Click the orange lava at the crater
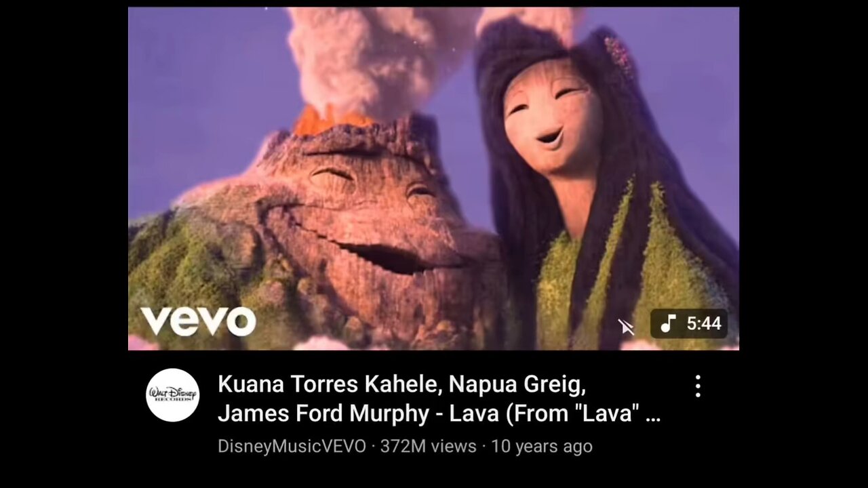Image resolution: width=868 pixels, height=488 pixels. pos(332,121)
